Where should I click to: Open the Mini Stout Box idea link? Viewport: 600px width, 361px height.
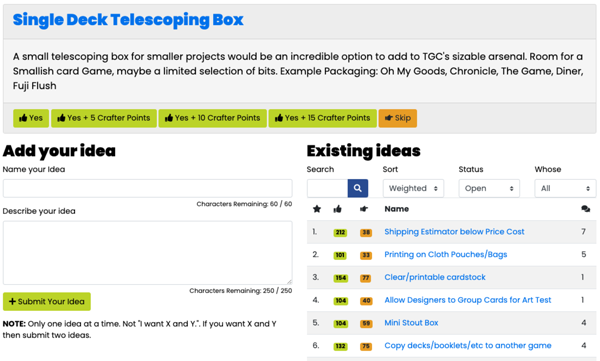(411, 323)
